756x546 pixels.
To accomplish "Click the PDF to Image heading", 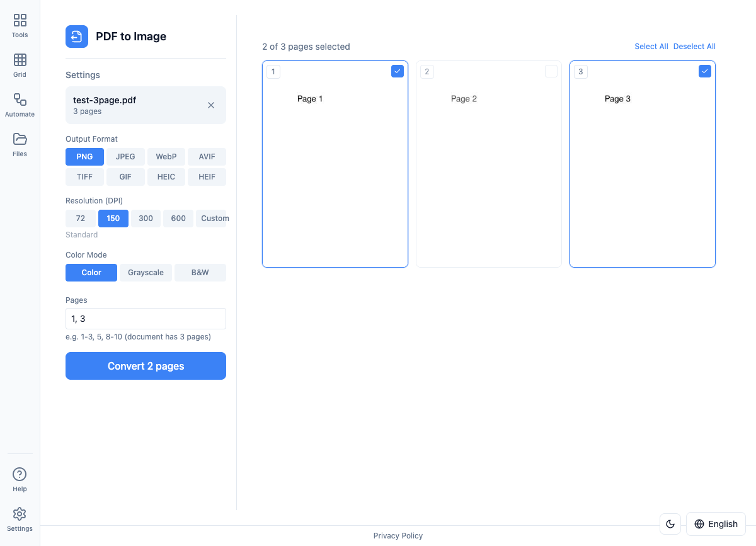I will [x=131, y=37].
